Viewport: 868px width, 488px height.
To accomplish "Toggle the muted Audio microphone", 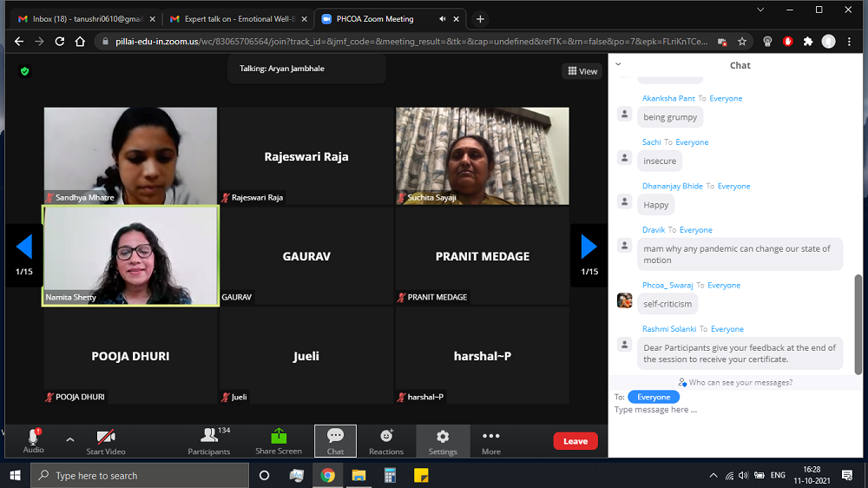I will point(34,436).
